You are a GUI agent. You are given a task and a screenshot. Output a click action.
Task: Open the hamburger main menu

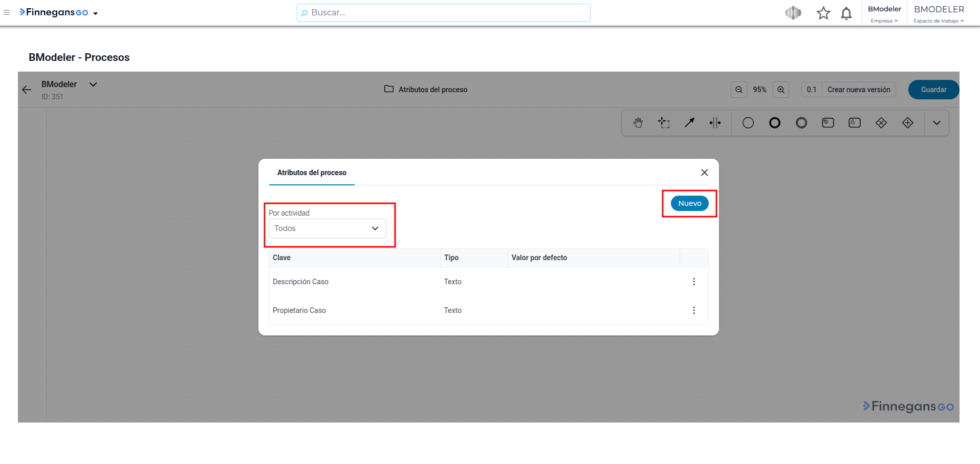pos(7,13)
